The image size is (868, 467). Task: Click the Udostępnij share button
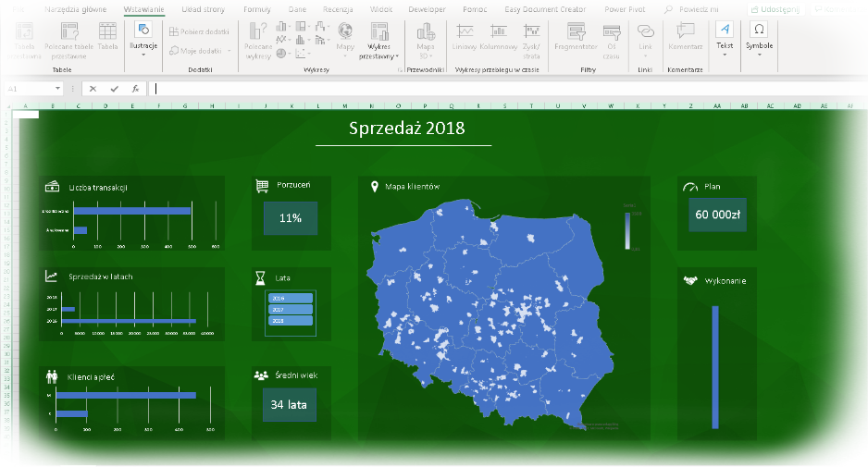click(x=775, y=8)
